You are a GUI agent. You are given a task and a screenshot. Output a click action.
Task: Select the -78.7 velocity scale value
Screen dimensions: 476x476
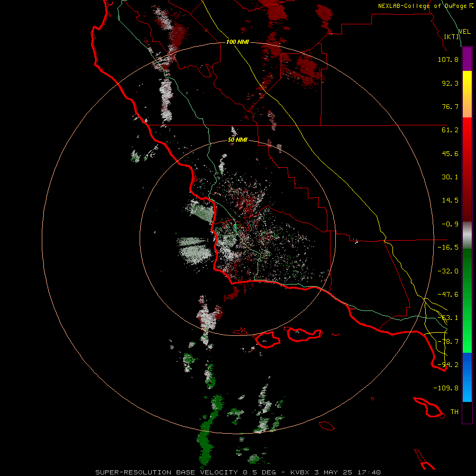(448, 342)
